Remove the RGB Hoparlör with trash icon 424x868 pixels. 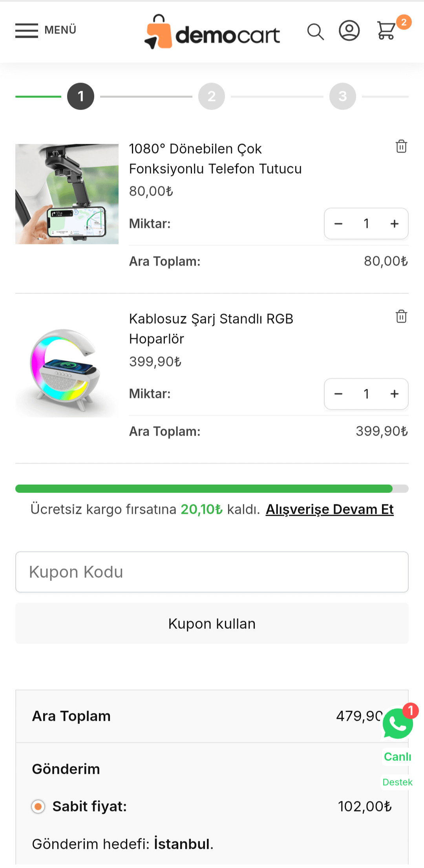click(x=401, y=317)
